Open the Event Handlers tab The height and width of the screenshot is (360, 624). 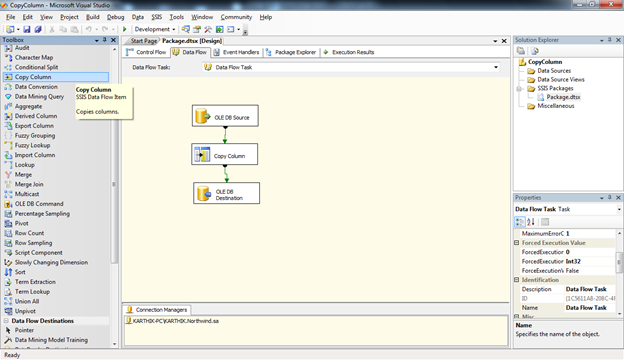[x=236, y=52]
